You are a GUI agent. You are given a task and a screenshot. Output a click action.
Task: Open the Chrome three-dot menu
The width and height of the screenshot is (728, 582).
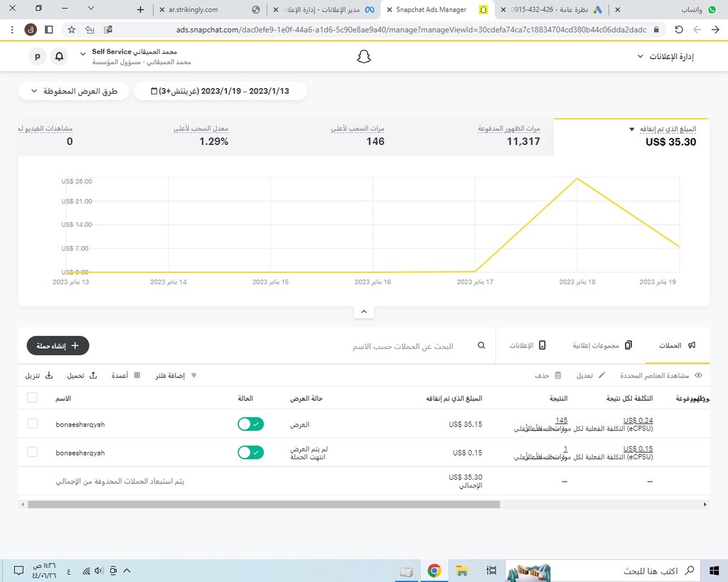[x=12, y=30]
